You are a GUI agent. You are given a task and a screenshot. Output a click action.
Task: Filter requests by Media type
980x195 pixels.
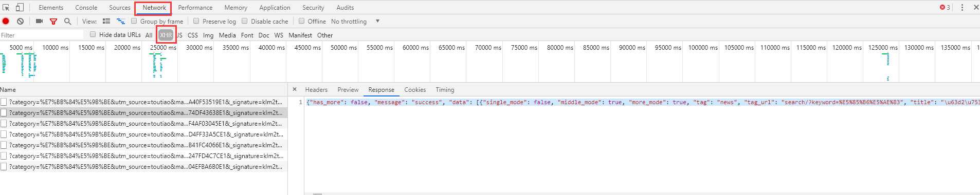pos(227,35)
